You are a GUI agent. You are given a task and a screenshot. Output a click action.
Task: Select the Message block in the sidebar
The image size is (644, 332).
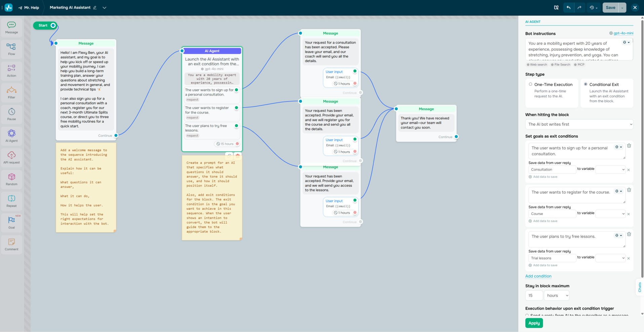pyautogui.click(x=11, y=27)
